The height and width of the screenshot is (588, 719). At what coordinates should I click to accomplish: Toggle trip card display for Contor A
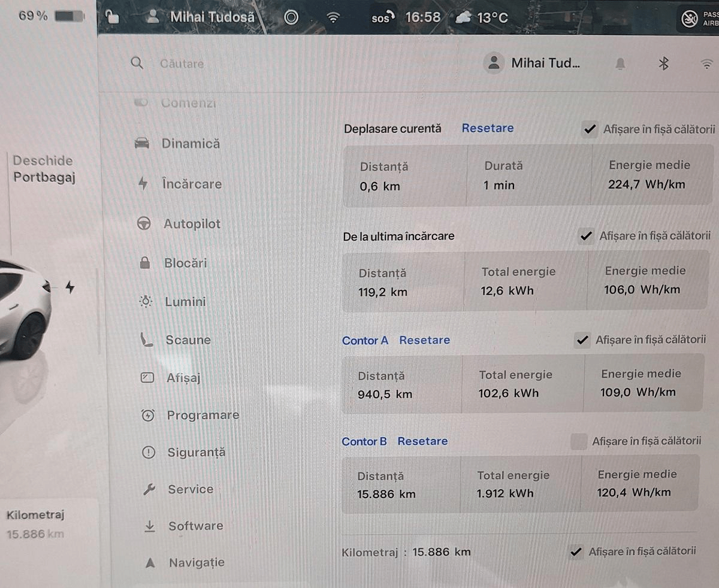click(582, 340)
